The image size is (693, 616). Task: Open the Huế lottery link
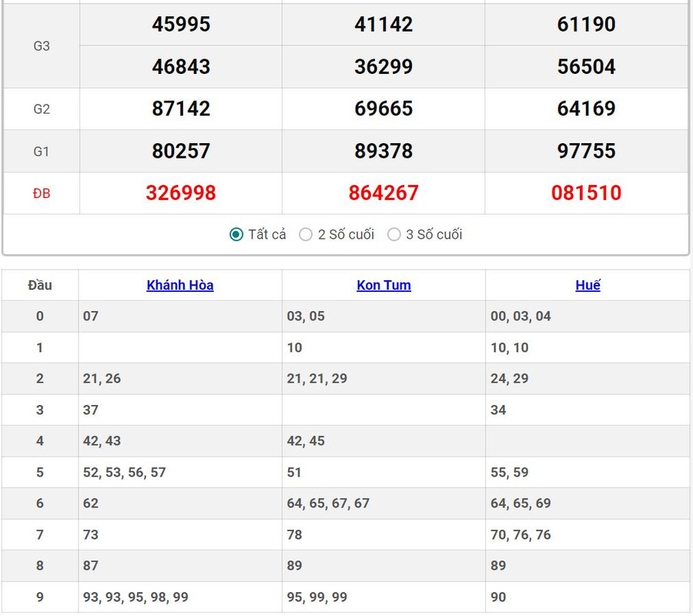tap(588, 285)
